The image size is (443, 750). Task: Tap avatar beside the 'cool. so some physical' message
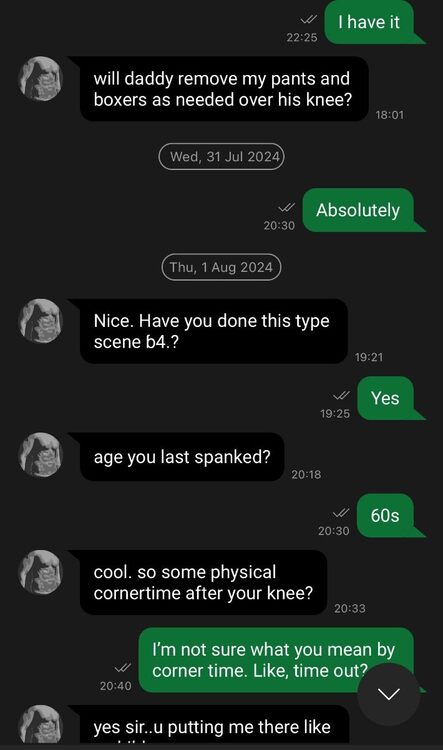point(41,573)
